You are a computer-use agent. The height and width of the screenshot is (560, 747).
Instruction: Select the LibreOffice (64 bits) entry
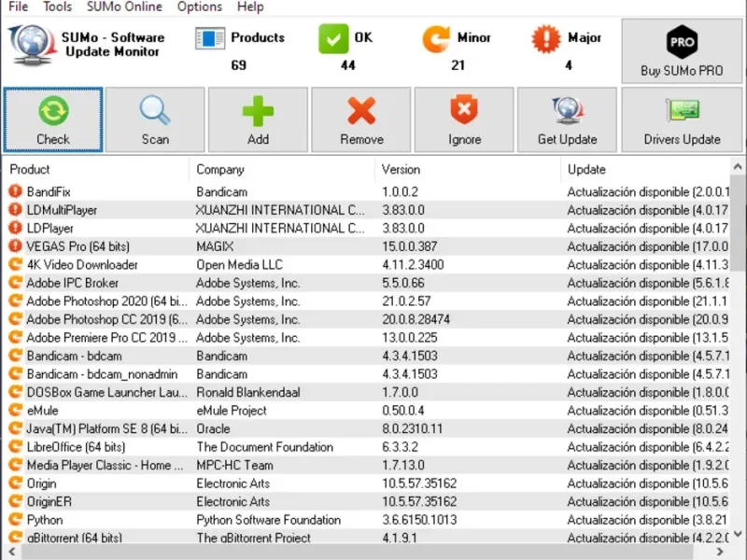77,447
